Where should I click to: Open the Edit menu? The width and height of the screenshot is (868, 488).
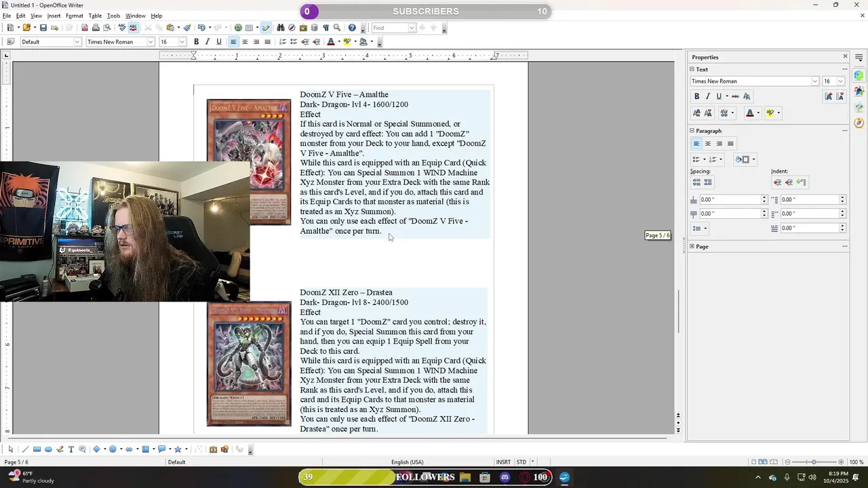click(21, 16)
